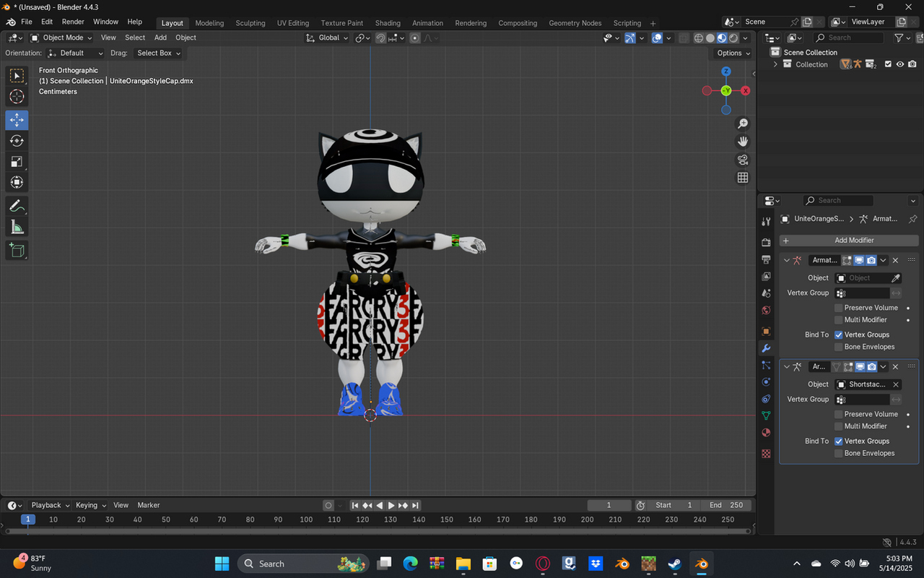924x578 pixels.
Task: Open the Render properties tab
Action: coord(767,242)
